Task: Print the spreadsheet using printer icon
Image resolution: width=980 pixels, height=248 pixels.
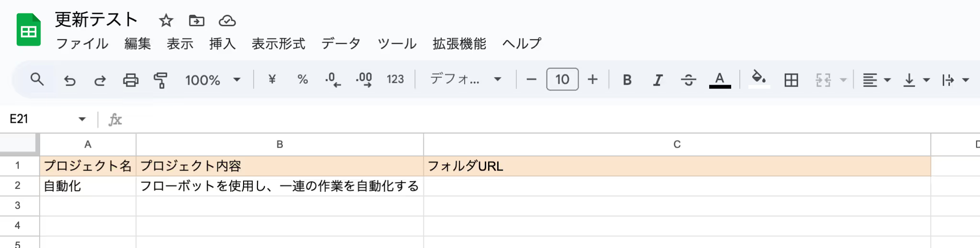Action: click(131, 80)
